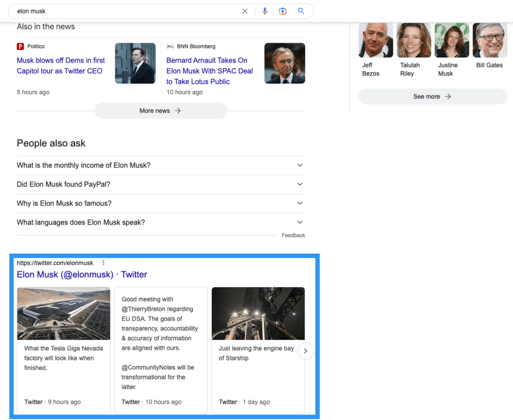Open the "Musk blows off Dems" Politico headline
This screenshot has width=513, height=420.
tap(61, 66)
